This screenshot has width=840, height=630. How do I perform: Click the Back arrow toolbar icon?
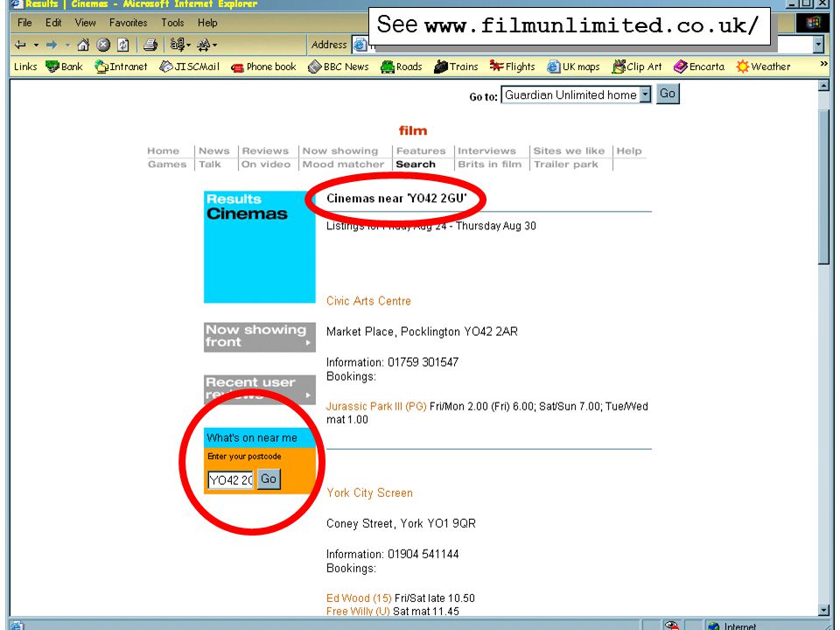(20, 45)
